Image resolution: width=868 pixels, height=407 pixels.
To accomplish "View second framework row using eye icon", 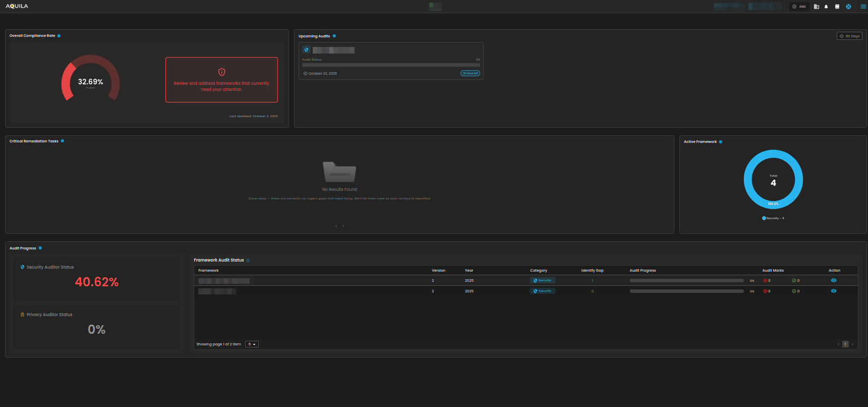I will (834, 291).
